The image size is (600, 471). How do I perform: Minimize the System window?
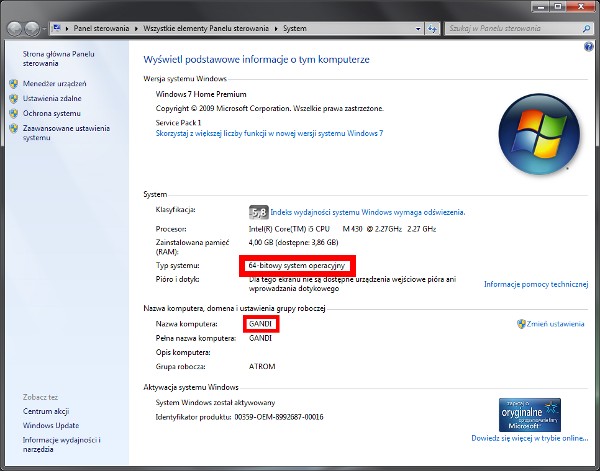coord(540,7)
